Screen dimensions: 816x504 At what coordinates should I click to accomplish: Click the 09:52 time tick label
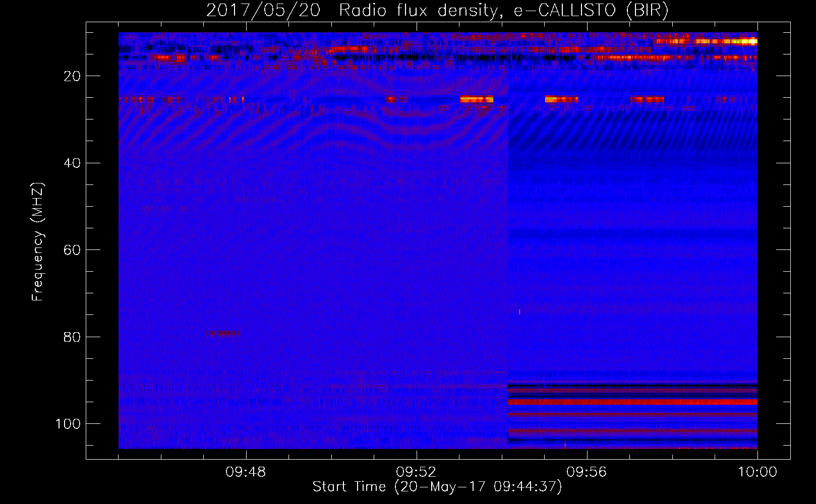tap(416, 472)
